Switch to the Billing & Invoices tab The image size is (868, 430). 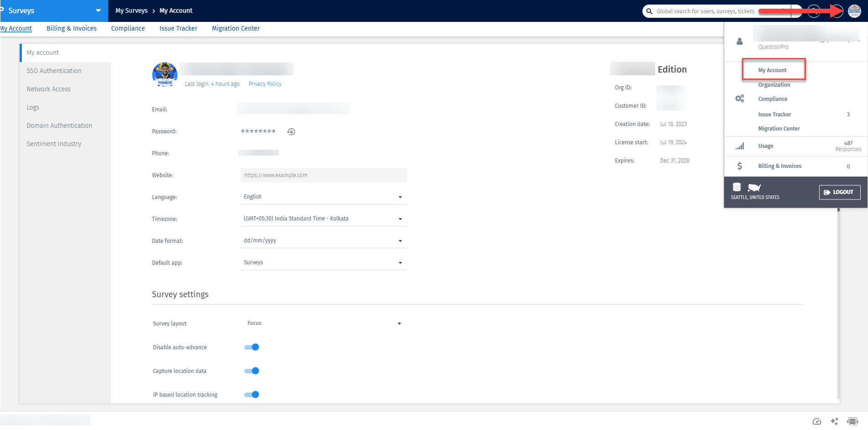pyautogui.click(x=71, y=28)
